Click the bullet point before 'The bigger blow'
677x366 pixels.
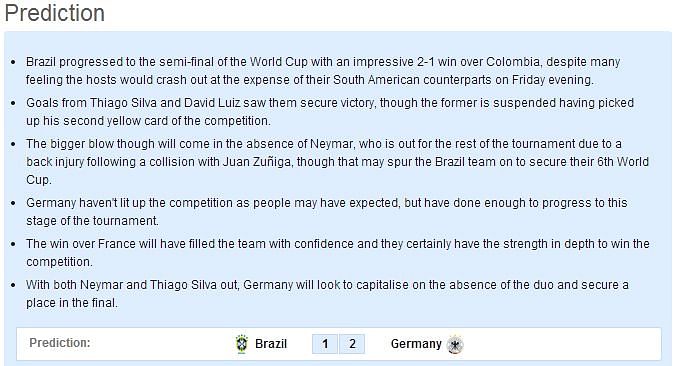[13, 144]
